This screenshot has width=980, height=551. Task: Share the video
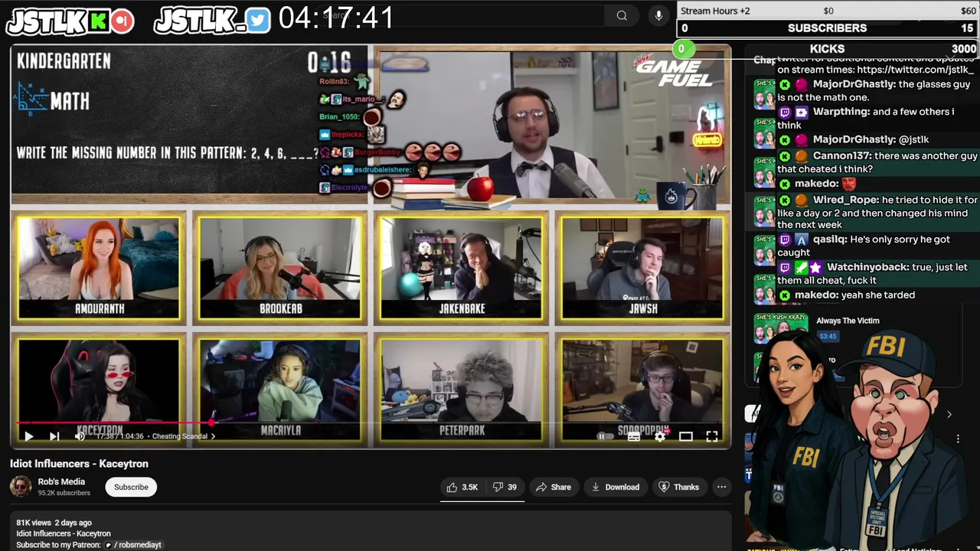pos(553,487)
